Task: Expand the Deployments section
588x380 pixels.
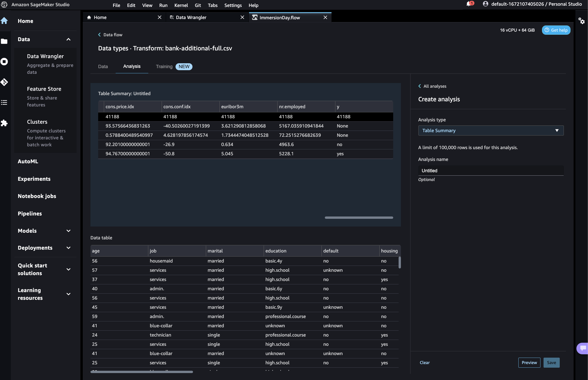Action: coord(68,248)
